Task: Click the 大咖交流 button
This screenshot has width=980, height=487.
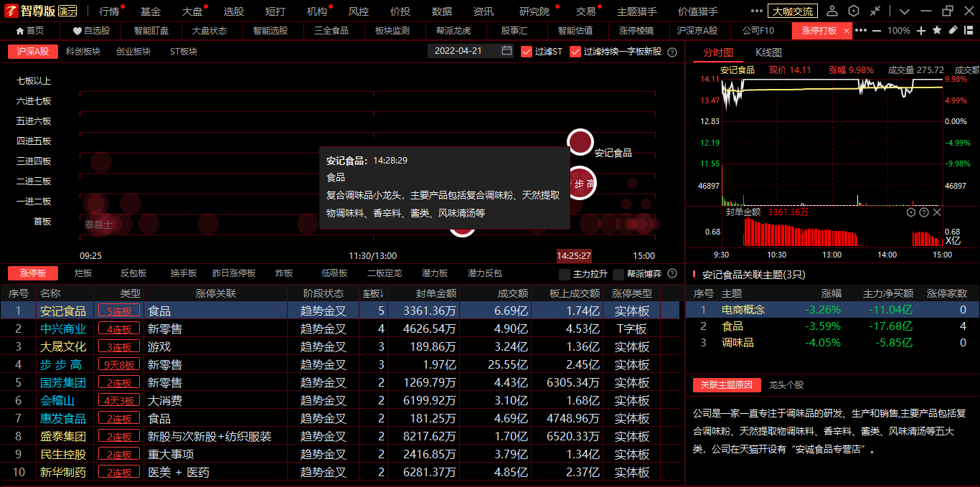Action: (793, 11)
